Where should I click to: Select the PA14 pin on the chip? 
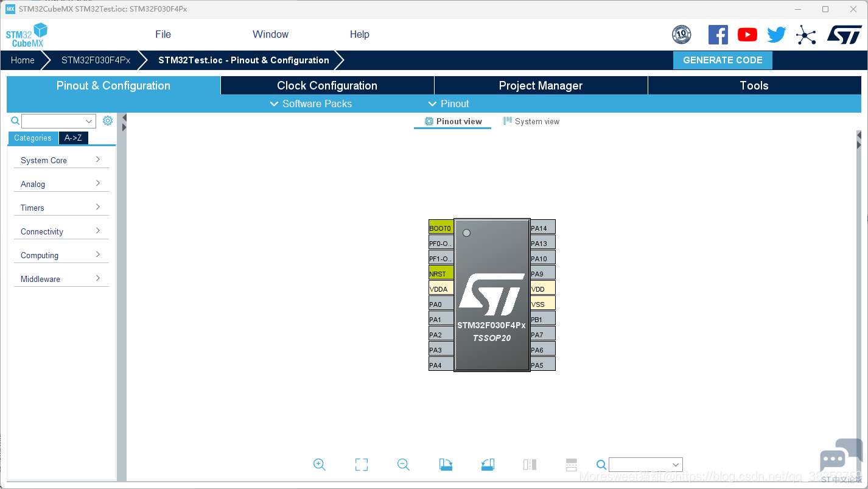[543, 227]
